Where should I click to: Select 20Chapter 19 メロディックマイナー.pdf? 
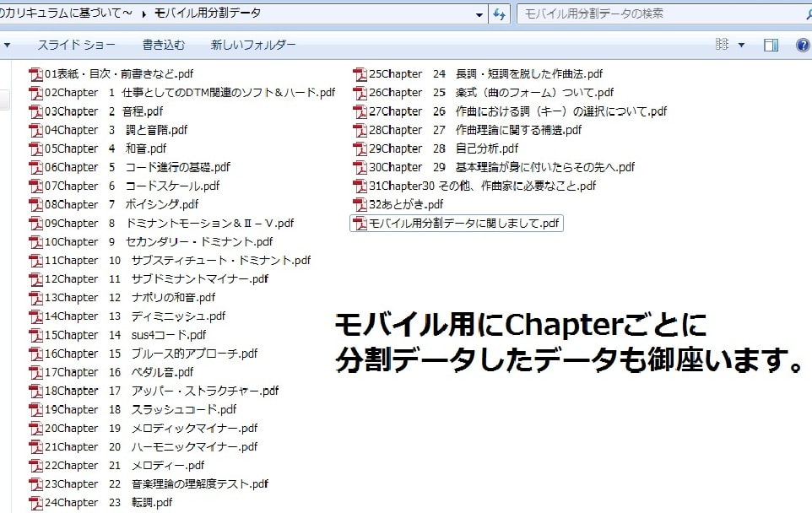pos(143,429)
